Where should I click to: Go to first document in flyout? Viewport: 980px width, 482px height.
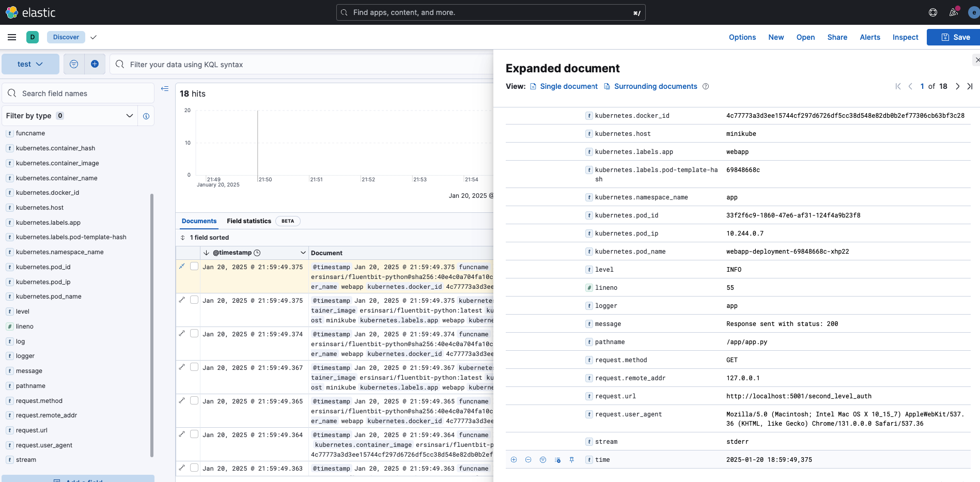coord(898,86)
